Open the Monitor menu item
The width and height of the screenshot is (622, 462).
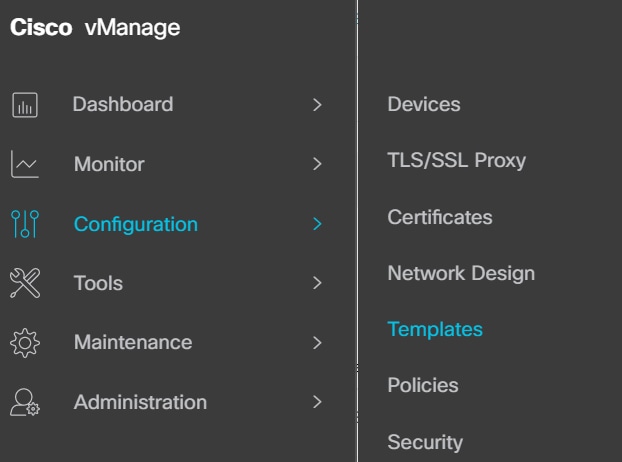(109, 164)
